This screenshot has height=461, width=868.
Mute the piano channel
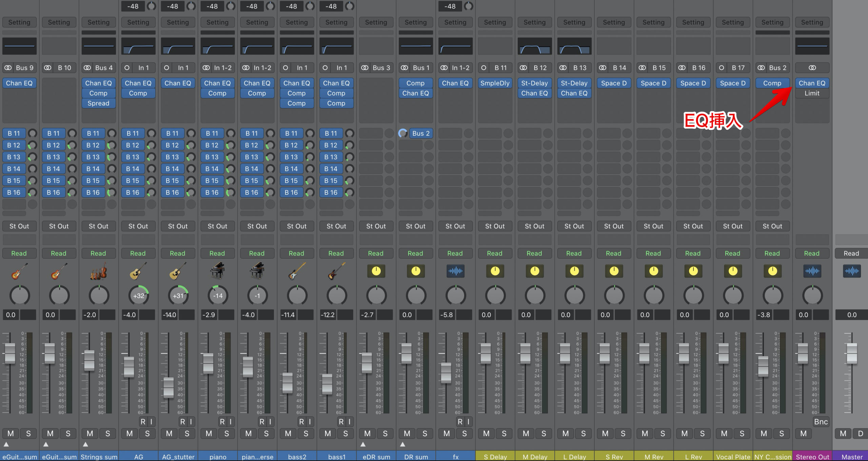tap(209, 433)
